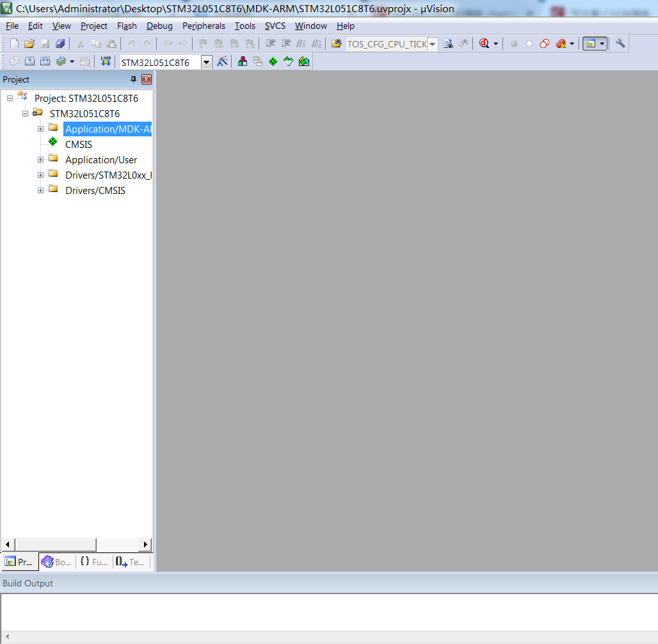Click the Uncomment selection icon

tap(316, 44)
